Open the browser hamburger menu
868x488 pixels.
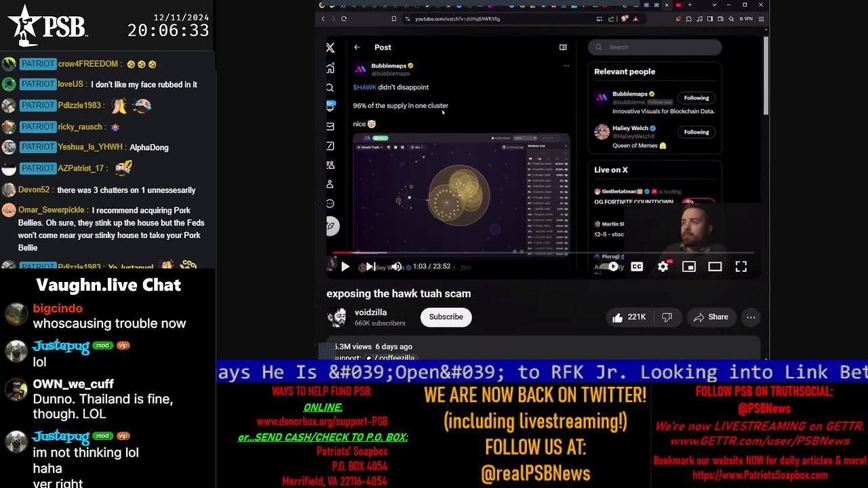pyautogui.click(x=762, y=19)
